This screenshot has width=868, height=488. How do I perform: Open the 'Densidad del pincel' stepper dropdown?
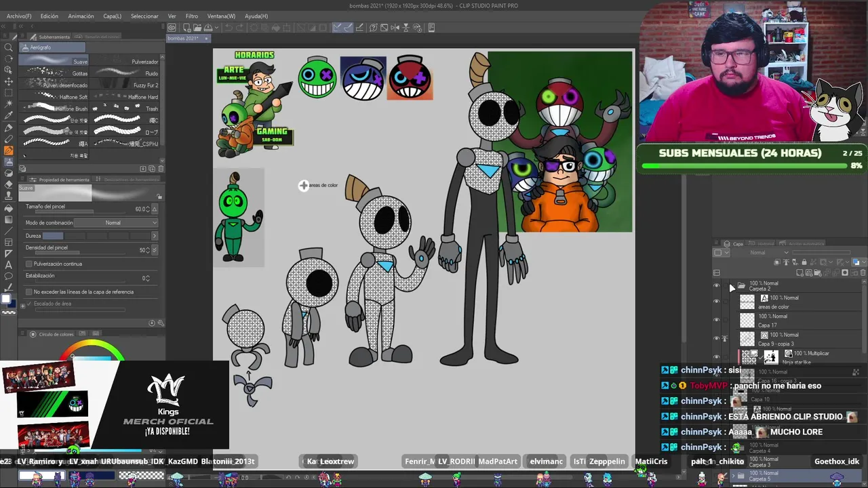pyautogui.click(x=155, y=250)
